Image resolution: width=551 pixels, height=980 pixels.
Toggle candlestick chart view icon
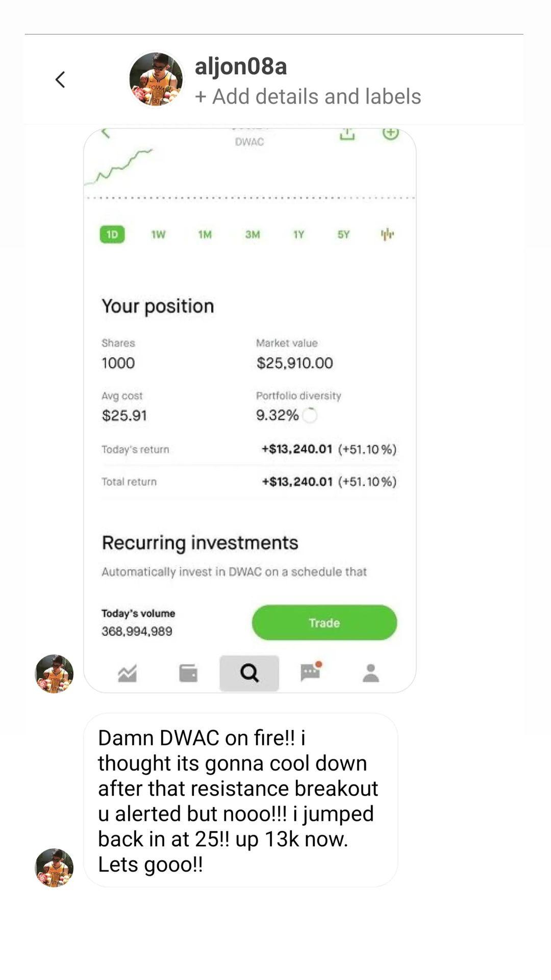point(387,234)
